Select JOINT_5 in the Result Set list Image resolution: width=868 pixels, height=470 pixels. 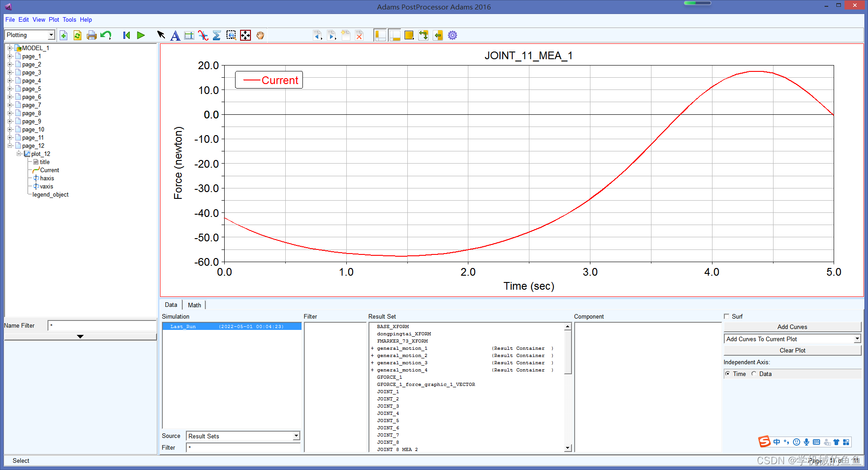point(388,420)
